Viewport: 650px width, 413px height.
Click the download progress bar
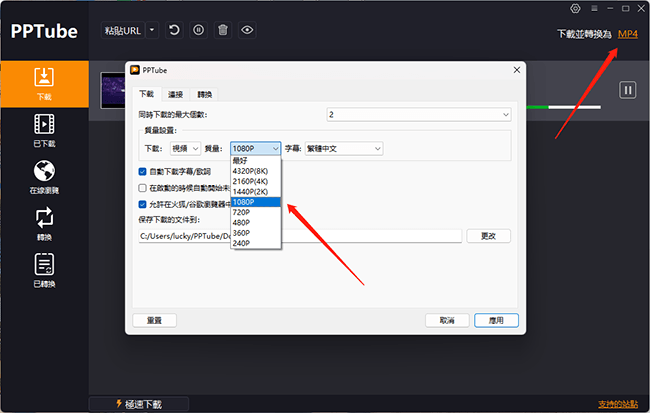tap(563, 107)
